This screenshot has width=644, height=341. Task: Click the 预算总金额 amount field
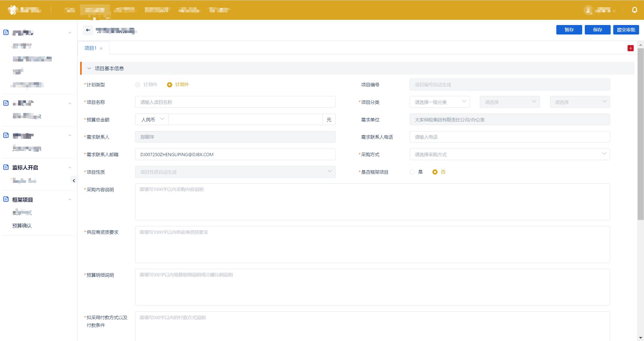click(x=246, y=119)
